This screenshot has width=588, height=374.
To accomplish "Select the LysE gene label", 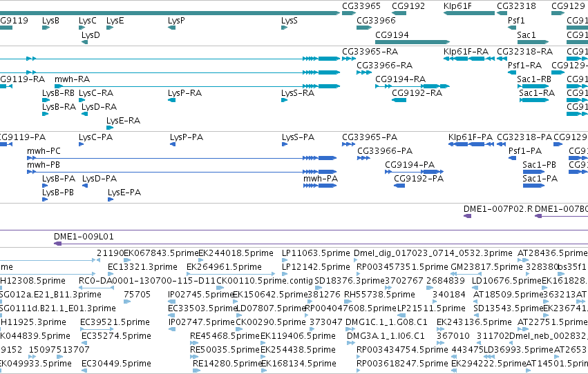I will click(115, 21).
